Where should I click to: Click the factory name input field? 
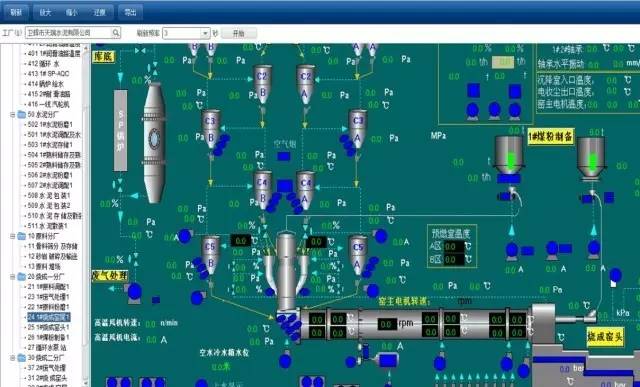pyautogui.click(x=69, y=33)
